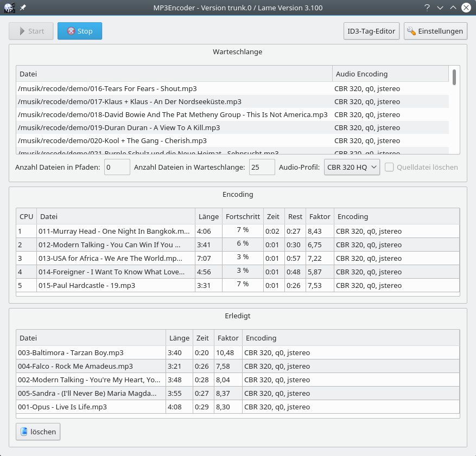This screenshot has width=476, height=456.
Task: Click the Audio Encoding column header
Action: (x=390, y=74)
